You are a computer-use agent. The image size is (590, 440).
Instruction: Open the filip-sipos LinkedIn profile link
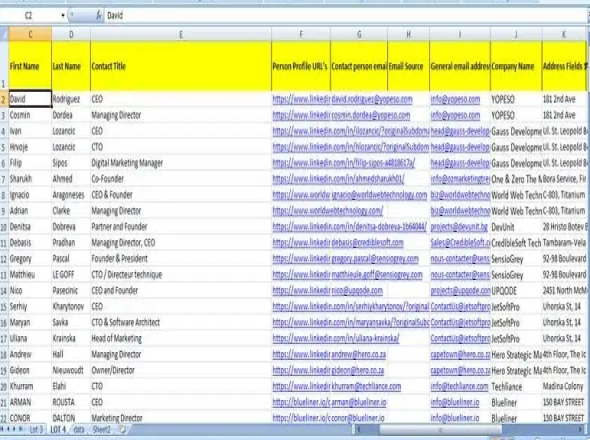point(344,163)
